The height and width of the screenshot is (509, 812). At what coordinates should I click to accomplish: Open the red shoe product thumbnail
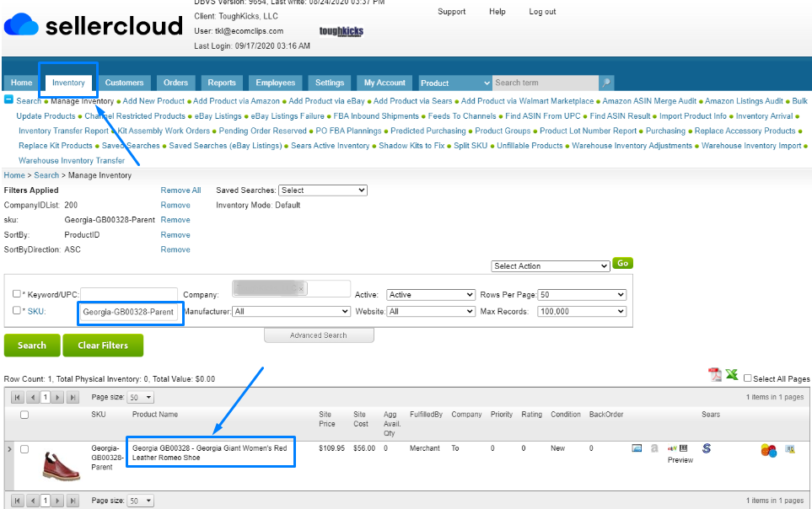coord(61,465)
